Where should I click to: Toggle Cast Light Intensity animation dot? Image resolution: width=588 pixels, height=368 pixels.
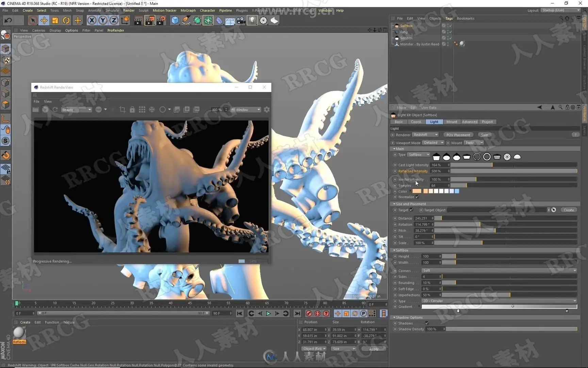[395, 165]
